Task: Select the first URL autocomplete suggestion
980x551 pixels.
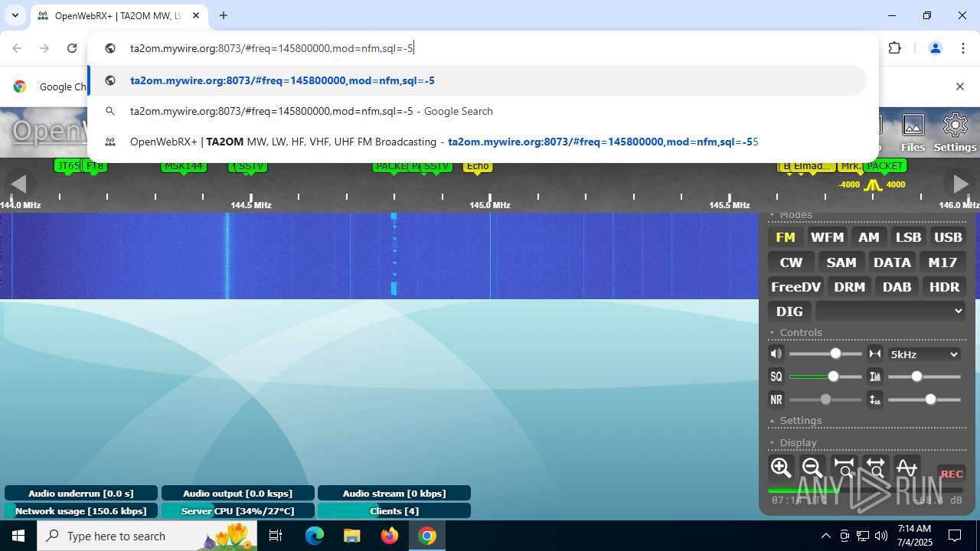Action: pyautogui.click(x=477, y=80)
